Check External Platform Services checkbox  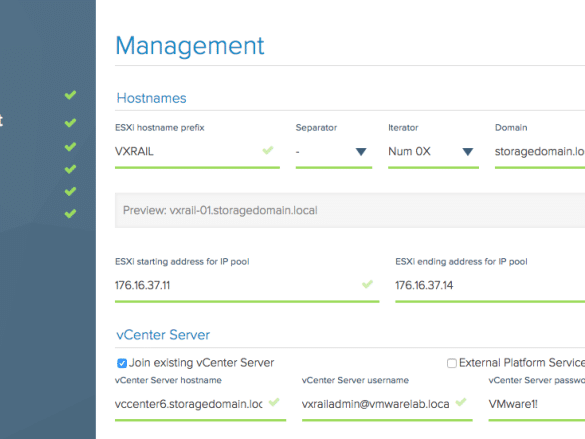pyautogui.click(x=451, y=363)
